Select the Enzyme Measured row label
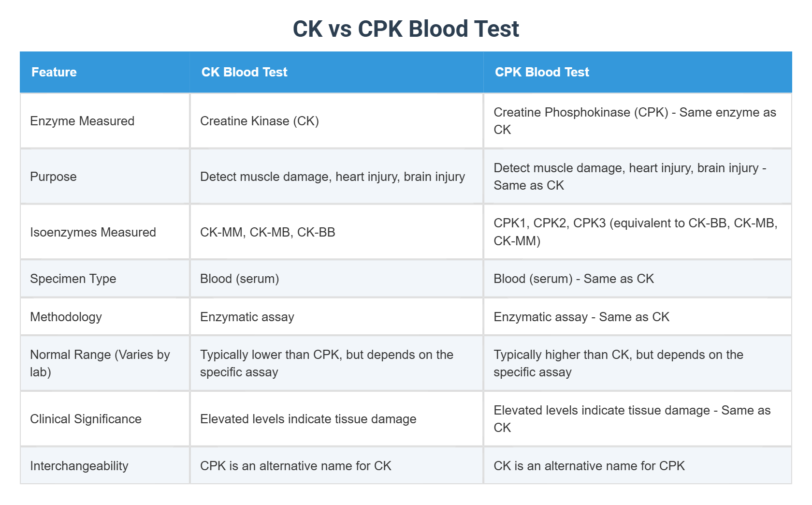 105,121
